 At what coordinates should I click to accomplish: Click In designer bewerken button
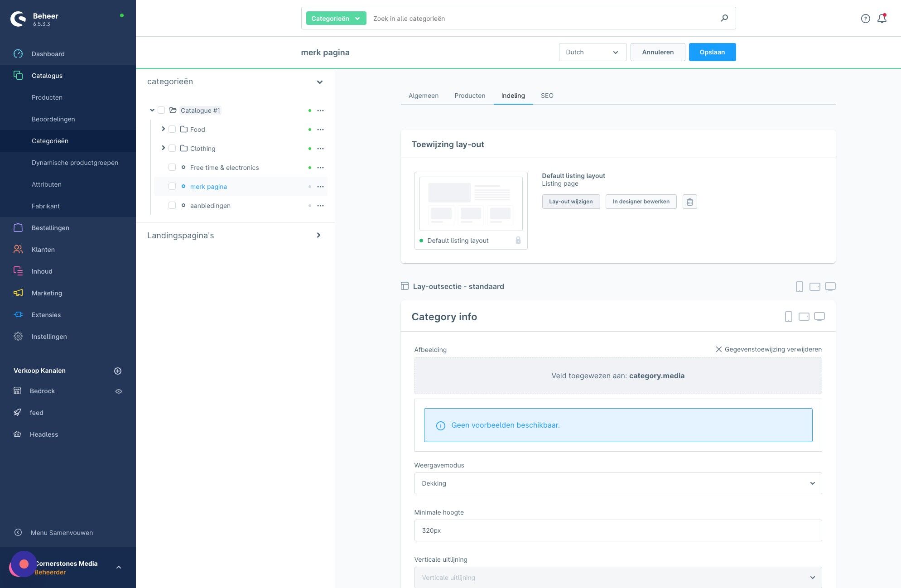tap(641, 202)
